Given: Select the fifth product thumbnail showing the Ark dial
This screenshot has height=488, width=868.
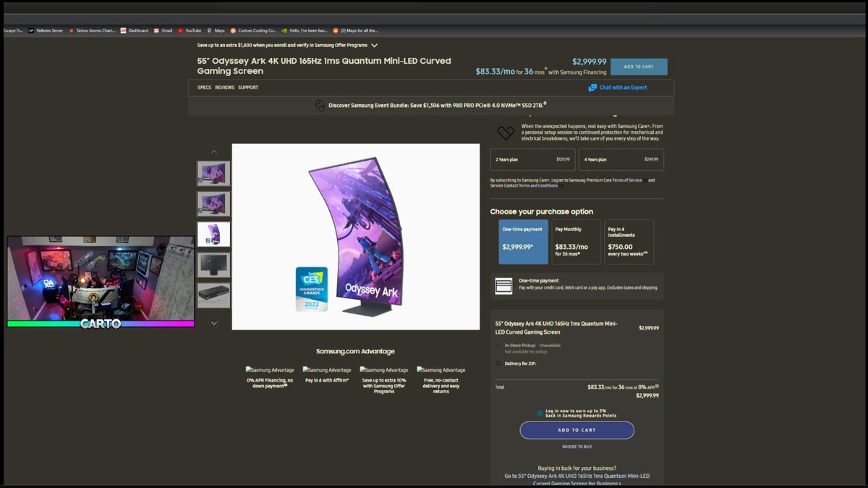Looking at the screenshot, I should click(214, 295).
